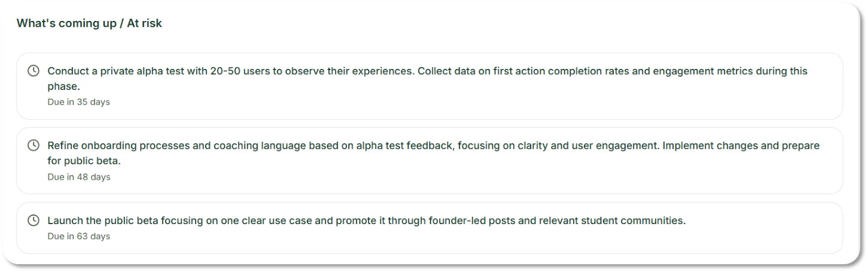This screenshot has height=272, width=868.
Task: Click the clock icon beside the public beta launch task
Action: click(x=33, y=220)
